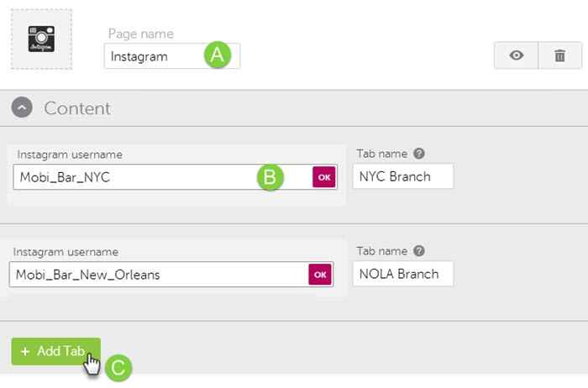Open help icon beside NYC Branch tab name

(418, 155)
